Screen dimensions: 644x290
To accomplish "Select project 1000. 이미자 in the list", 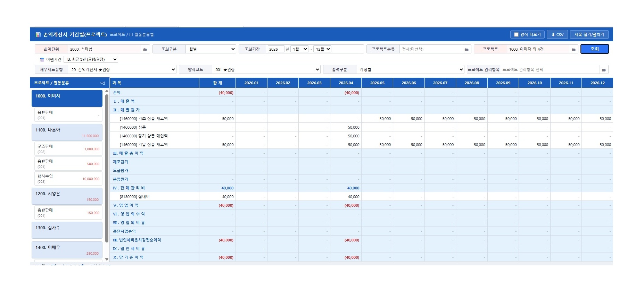I will [67, 99].
